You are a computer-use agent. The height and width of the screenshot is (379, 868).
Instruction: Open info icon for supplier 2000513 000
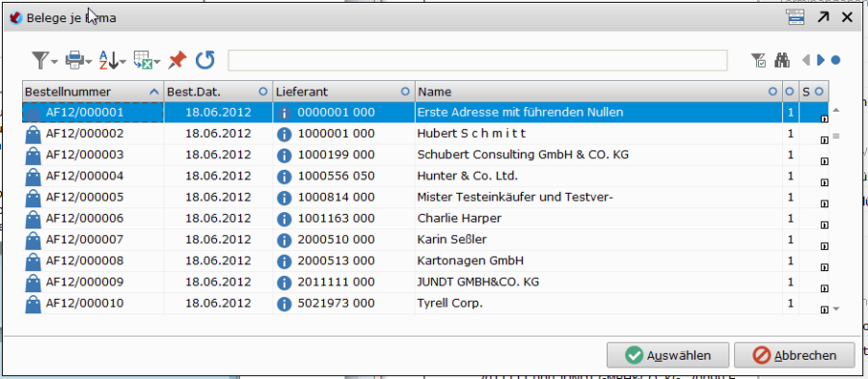(284, 261)
